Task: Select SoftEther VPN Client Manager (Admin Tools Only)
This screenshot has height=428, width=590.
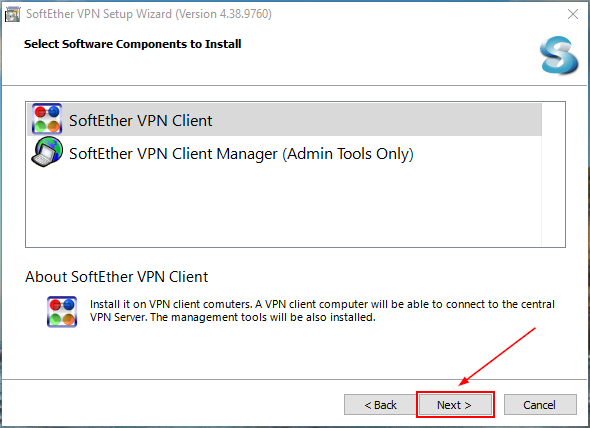Action: tap(241, 154)
